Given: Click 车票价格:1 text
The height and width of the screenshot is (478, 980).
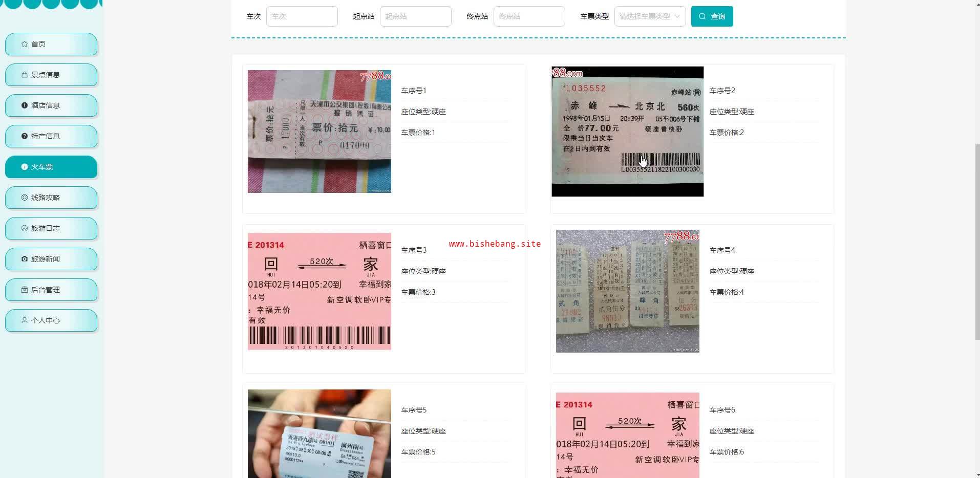Looking at the screenshot, I should point(418,133).
